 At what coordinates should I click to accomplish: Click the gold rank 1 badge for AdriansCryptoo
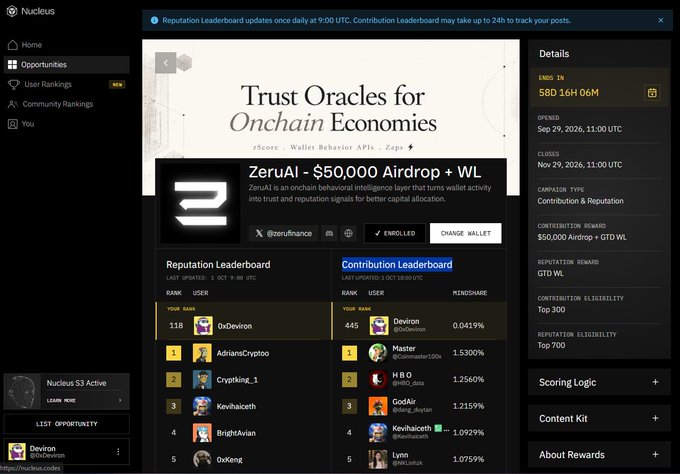173,353
